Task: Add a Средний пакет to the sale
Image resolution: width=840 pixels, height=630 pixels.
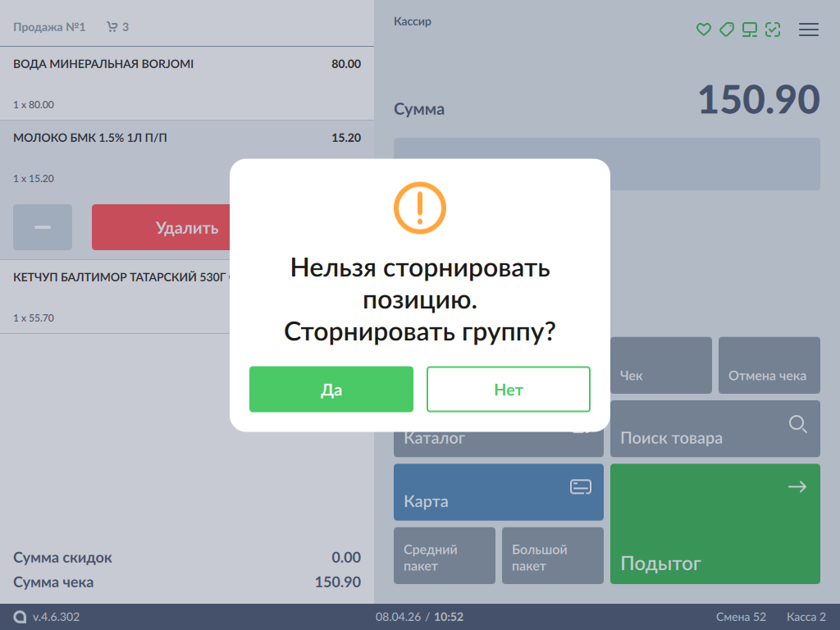Action: [x=444, y=556]
